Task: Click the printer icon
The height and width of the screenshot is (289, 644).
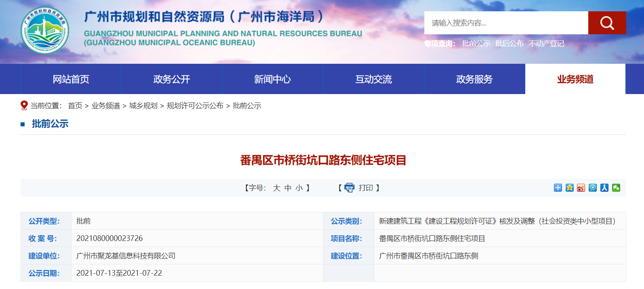Action: [x=349, y=188]
